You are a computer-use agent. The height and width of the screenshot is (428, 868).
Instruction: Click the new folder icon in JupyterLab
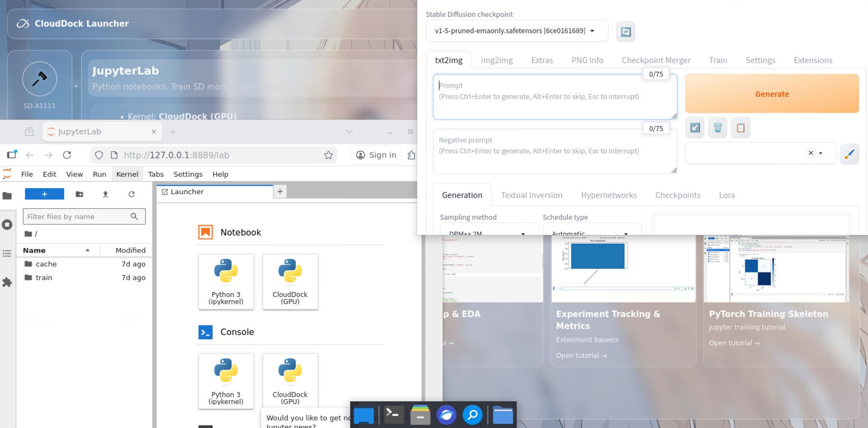80,194
